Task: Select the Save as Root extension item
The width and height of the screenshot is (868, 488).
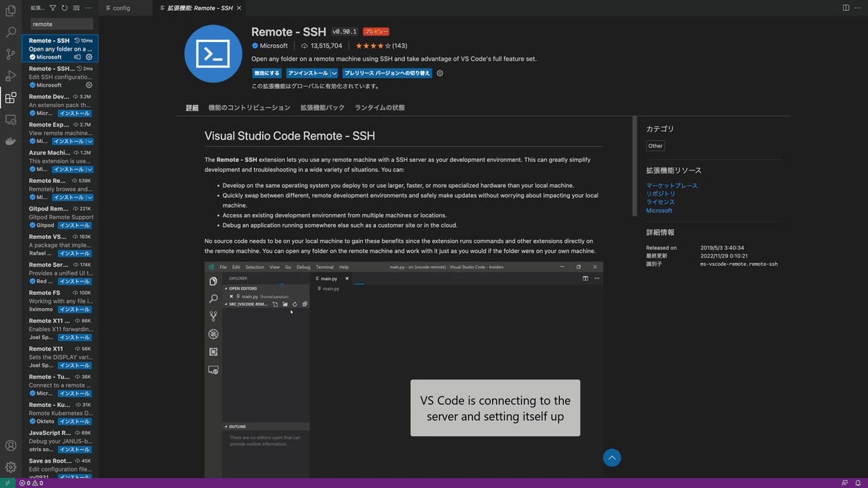Action: 60,467
